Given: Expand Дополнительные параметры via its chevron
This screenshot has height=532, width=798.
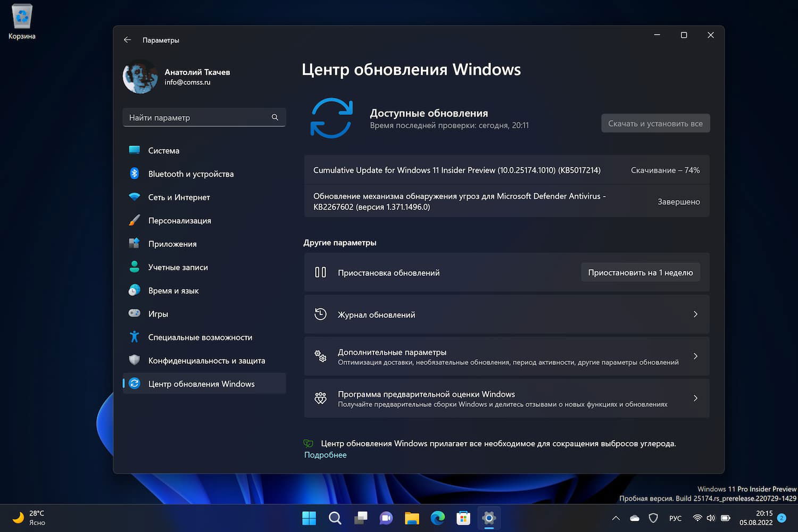Looking at the screenshot, I should [695, 356].
